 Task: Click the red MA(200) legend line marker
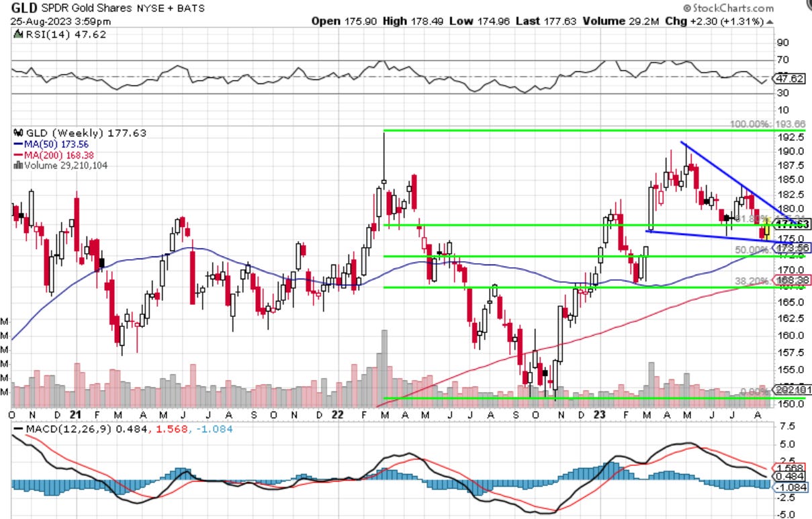point(17,155)
